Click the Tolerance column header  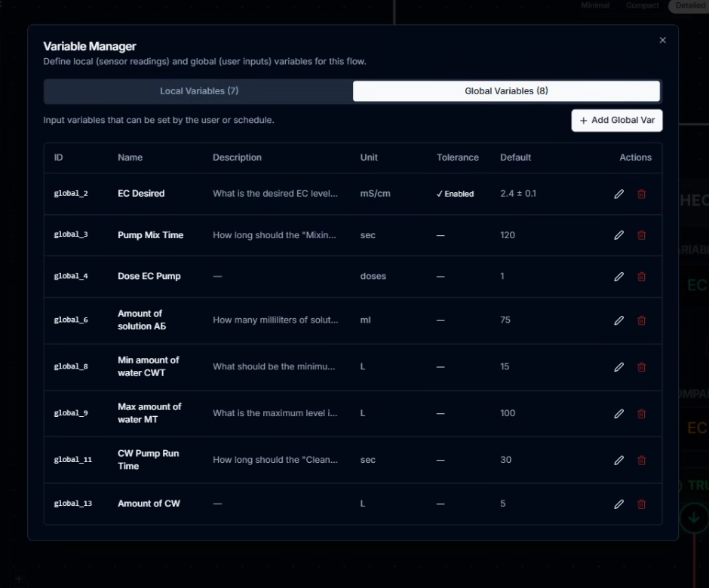point(458,158)
